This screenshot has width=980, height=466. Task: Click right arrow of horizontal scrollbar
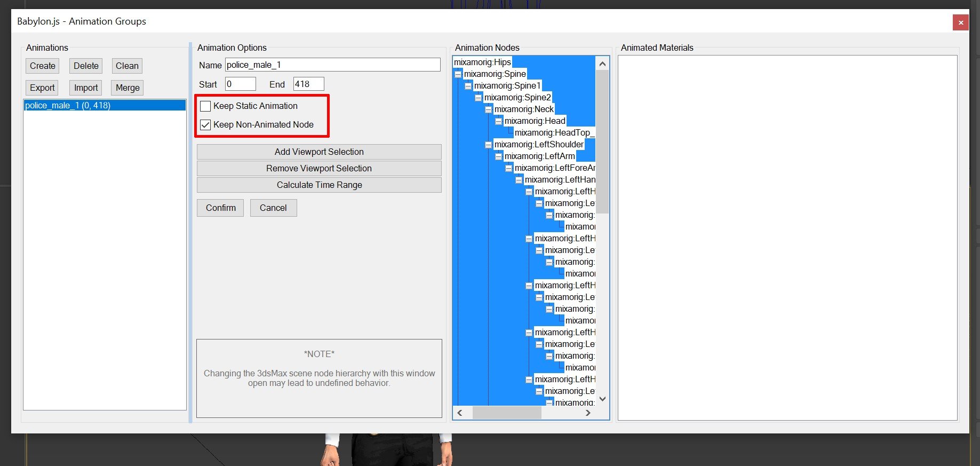pyautogui.click(x=588, y=413)
